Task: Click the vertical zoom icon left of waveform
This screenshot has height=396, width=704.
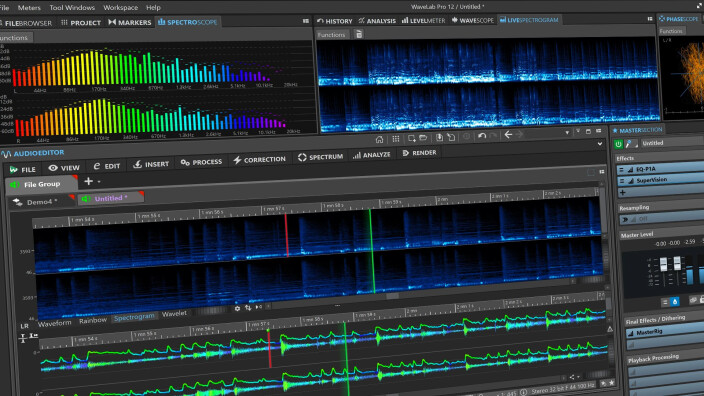Action: (23, 338)
